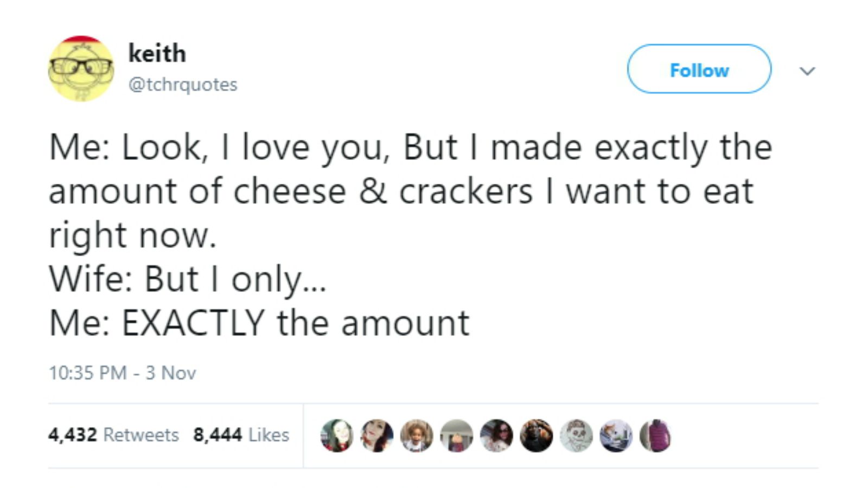The image size is (868, 488).
Task: Click the "Me: EXACTLY the amount" line
Action: [259, 323]
